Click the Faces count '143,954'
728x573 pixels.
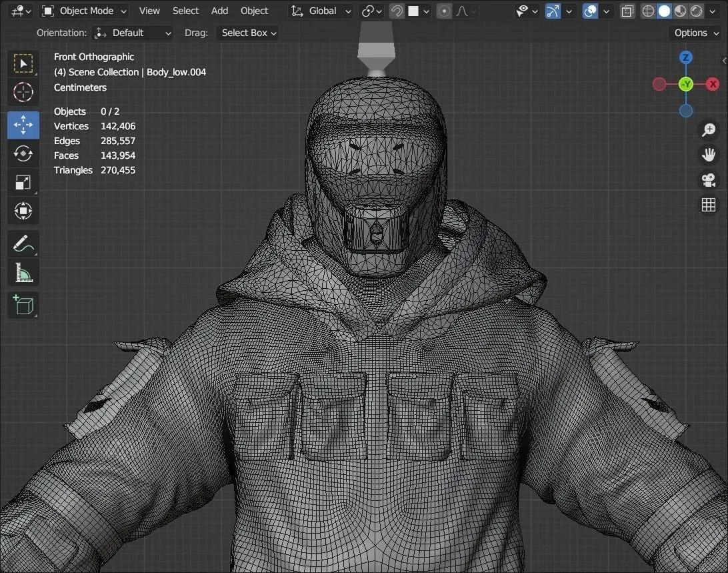tap(118, 155)
